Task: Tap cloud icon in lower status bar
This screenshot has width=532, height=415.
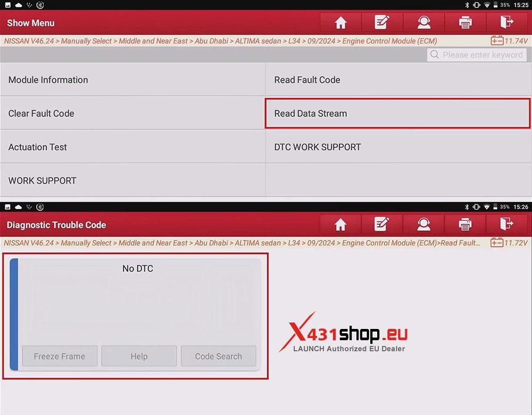Action: [18, 207]
